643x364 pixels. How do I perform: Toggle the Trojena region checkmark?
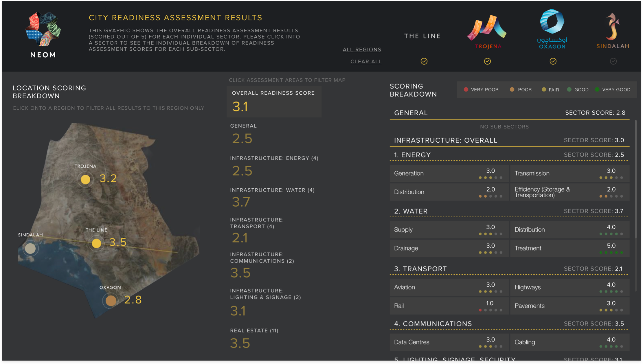(x=487, y=61)
